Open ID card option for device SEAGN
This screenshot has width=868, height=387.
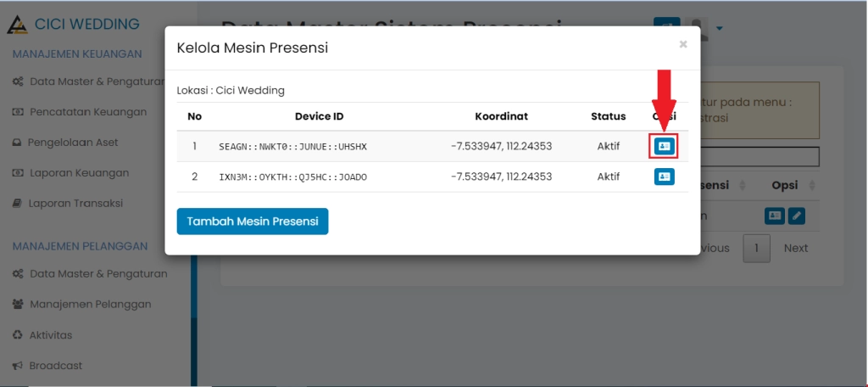[664, 146]
